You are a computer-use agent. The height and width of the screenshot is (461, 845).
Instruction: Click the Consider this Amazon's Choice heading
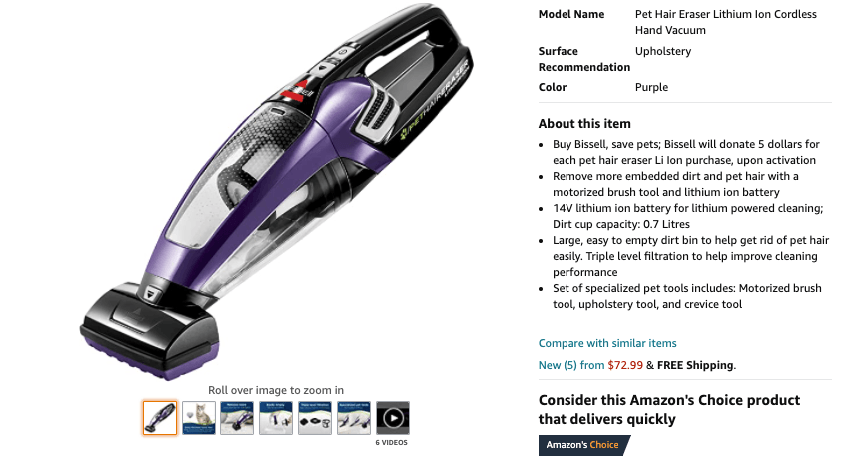click(x=669, y=410)
